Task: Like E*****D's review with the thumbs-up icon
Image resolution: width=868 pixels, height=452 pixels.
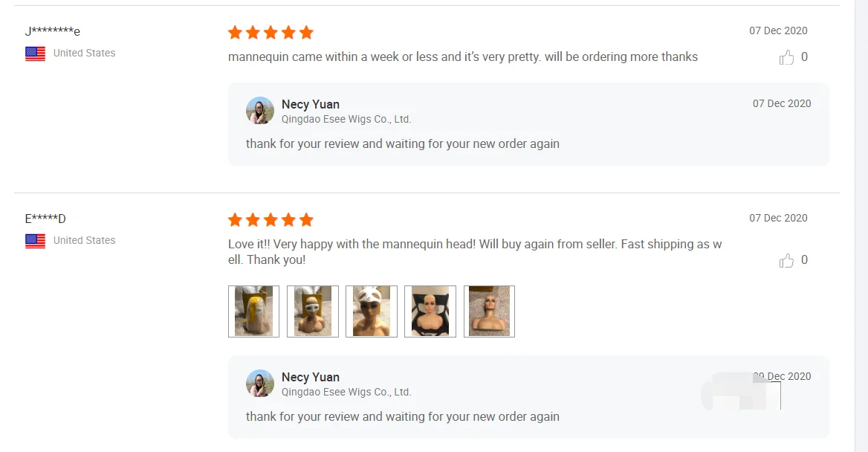Action: [786, 260]
